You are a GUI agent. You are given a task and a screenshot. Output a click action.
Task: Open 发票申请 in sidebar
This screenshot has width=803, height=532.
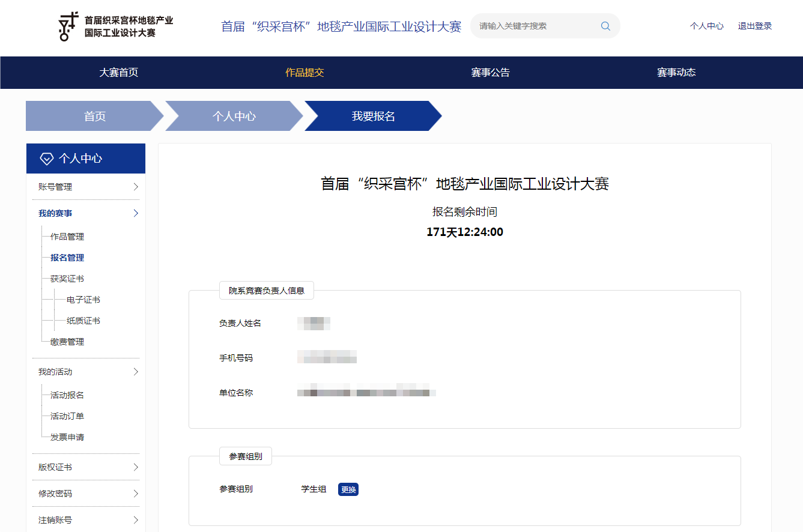coord(67,437)
